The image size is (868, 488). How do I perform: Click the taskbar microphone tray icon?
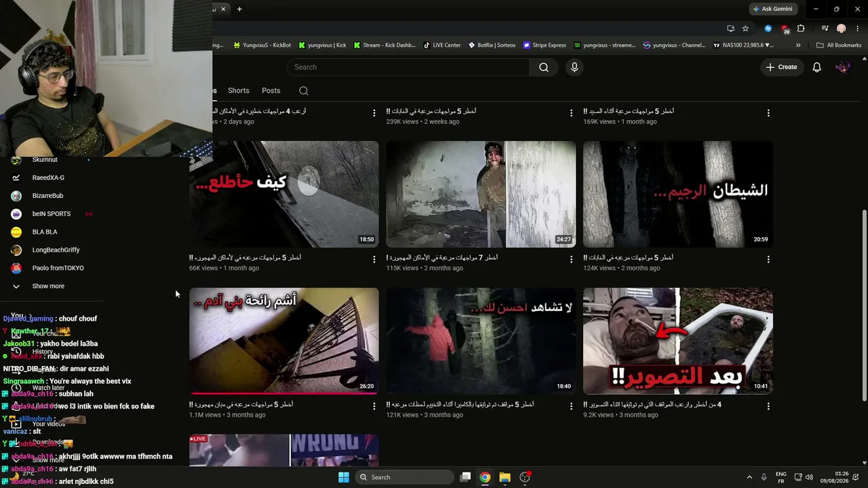click(764, 477)
